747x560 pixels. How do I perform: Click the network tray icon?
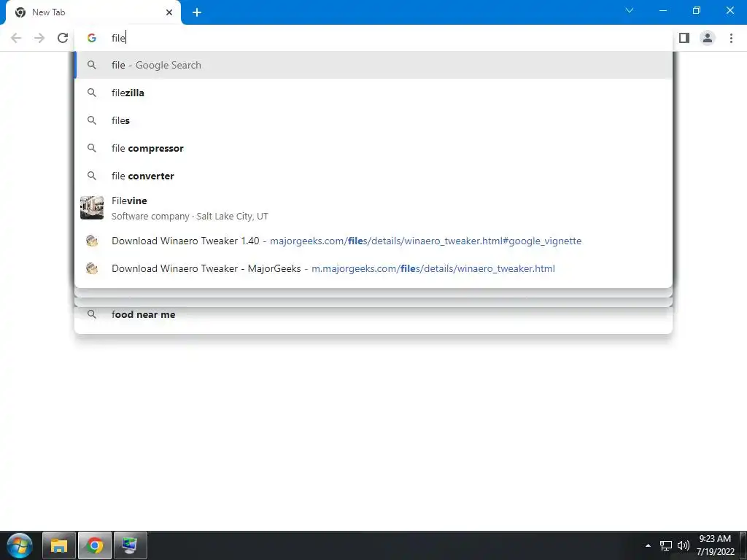click(665, 545)
